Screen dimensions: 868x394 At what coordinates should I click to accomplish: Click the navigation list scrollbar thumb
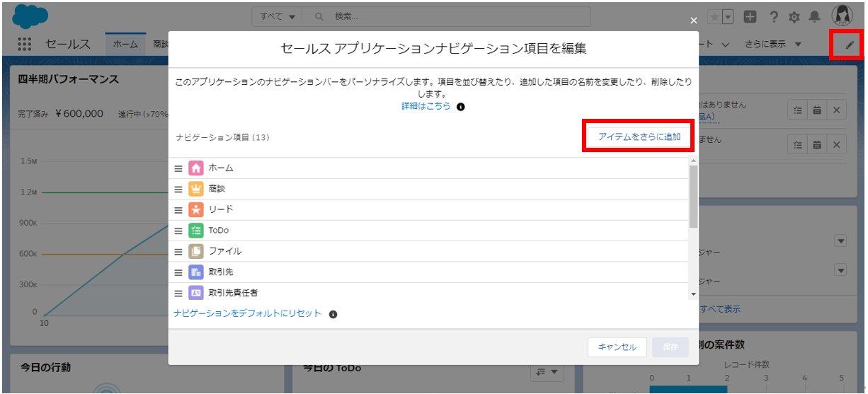pos(693,197)
